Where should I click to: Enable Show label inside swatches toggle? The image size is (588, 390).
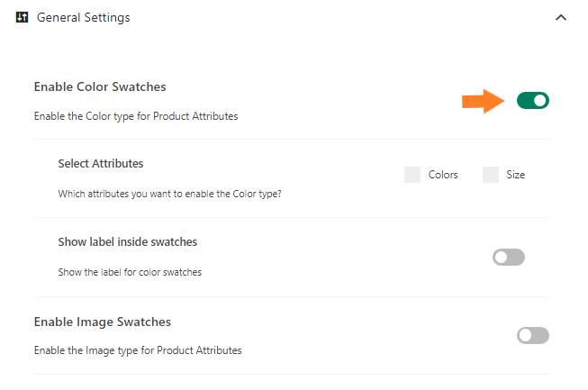coord(509,258)
